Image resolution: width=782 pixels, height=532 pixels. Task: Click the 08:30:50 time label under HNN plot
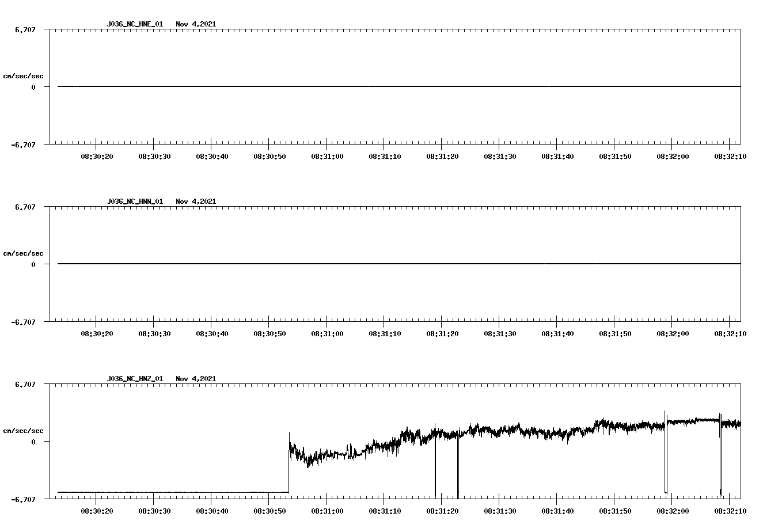click(x=269, y=333)
